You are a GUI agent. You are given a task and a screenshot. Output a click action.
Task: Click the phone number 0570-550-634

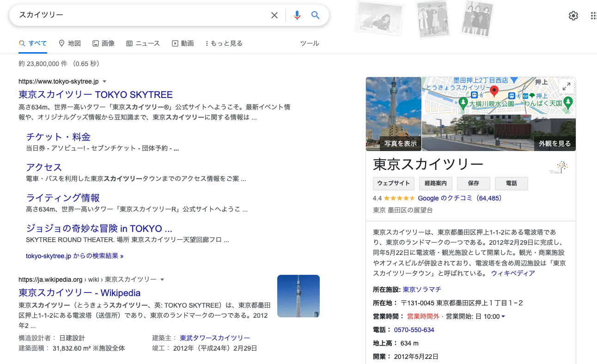[x=414, y=330]
